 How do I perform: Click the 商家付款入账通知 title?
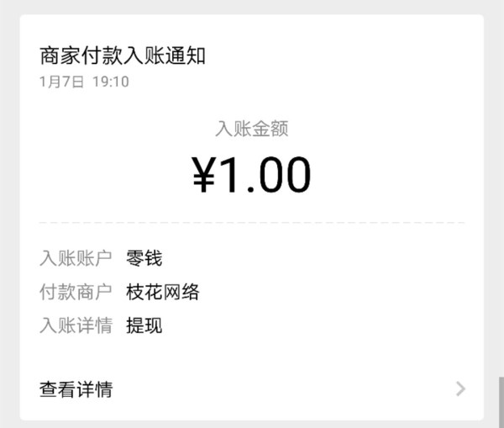coord(123,56)
